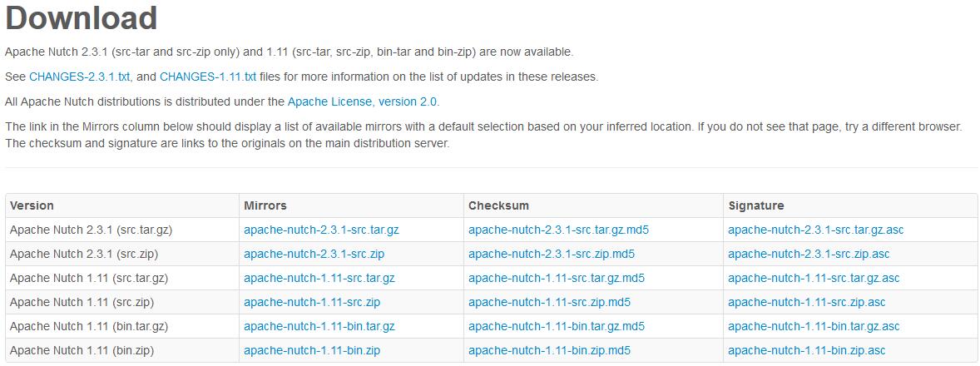Download apache-nutch-2.3.1-src.zip from Mirrors
The height and width of the screenshot is (366, 980).
(x=314, y=254)
